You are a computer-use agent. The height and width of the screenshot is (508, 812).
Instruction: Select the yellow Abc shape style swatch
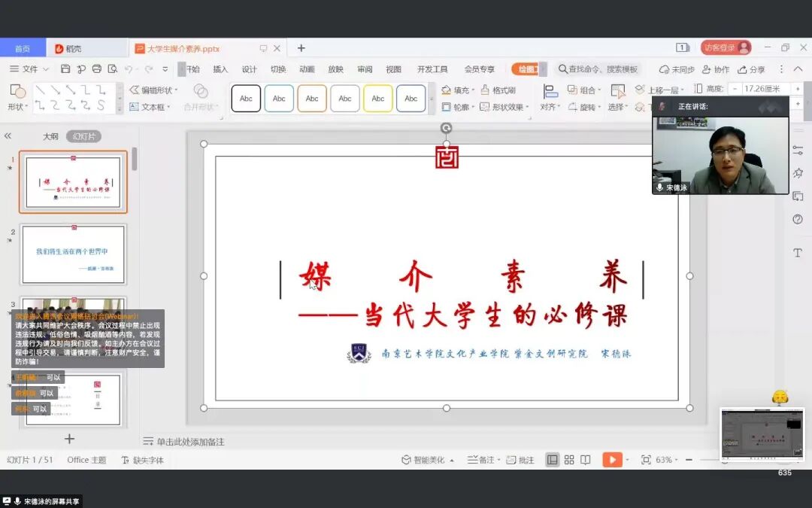point(378,99)
